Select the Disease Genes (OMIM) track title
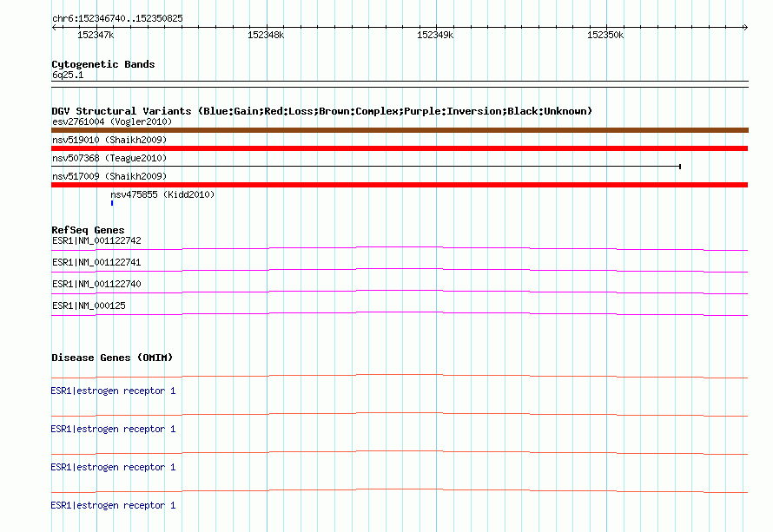Screen dimensions: 773x532 [112, 358]
